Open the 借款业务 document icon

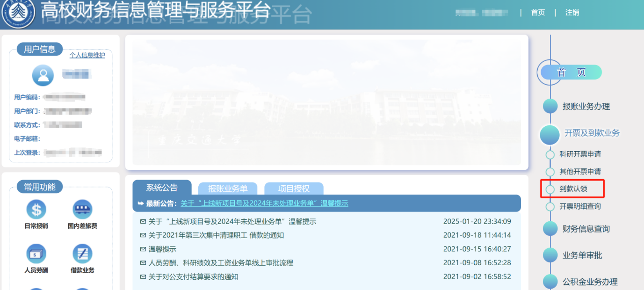[82, 254]
